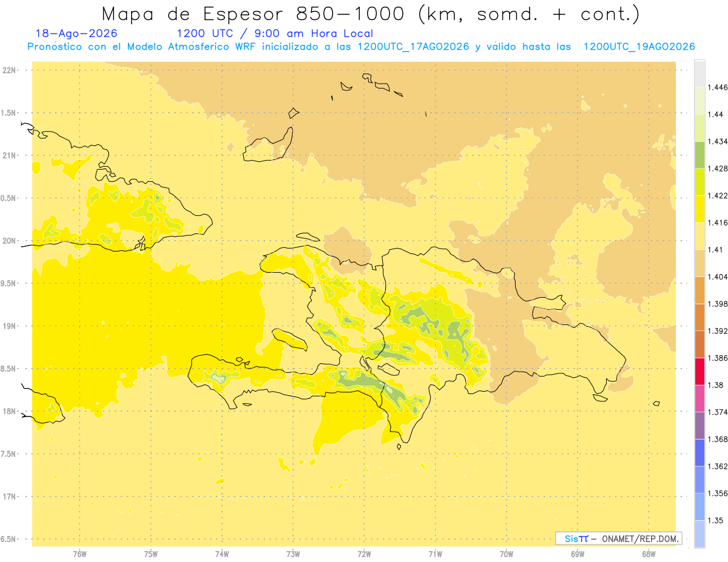Click the '21N' latitude label
Image resolution: width=728 pixels, height=562 pixels.
coord(8,156)
